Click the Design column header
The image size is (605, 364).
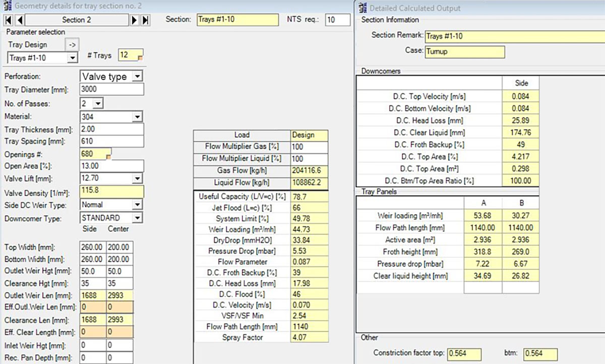coord(309,135)
